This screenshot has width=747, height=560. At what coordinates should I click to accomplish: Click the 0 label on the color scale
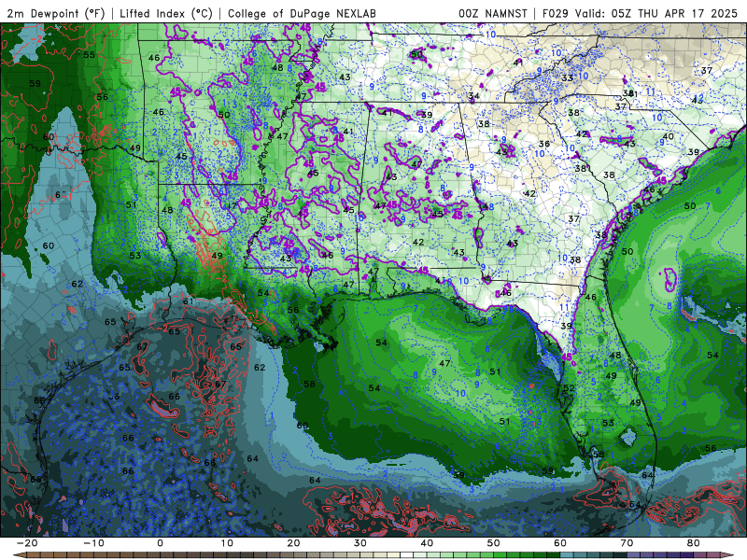[160, 543]
